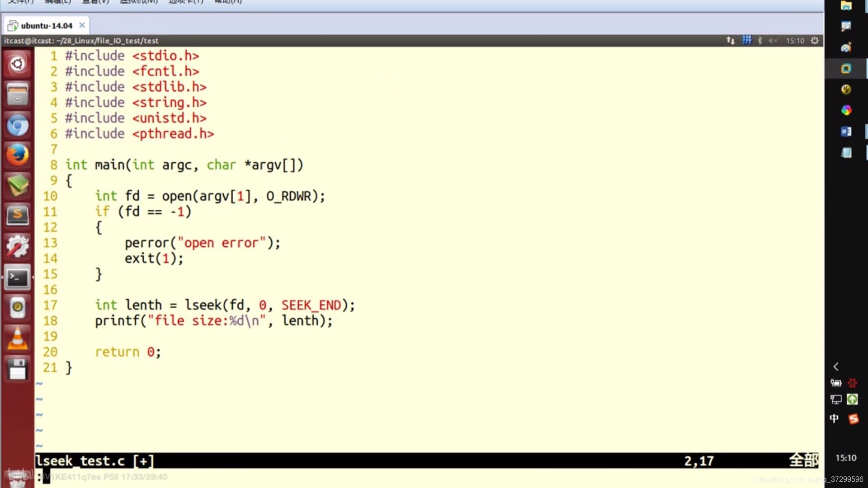Click the #include <pthread.h> line
Viewport: 868px width, 488px height.
coord(139,134)
